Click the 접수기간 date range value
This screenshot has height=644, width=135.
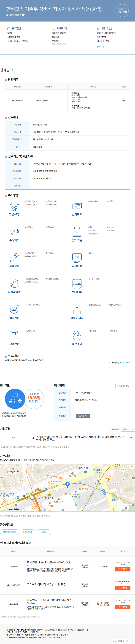coord(62,164)
